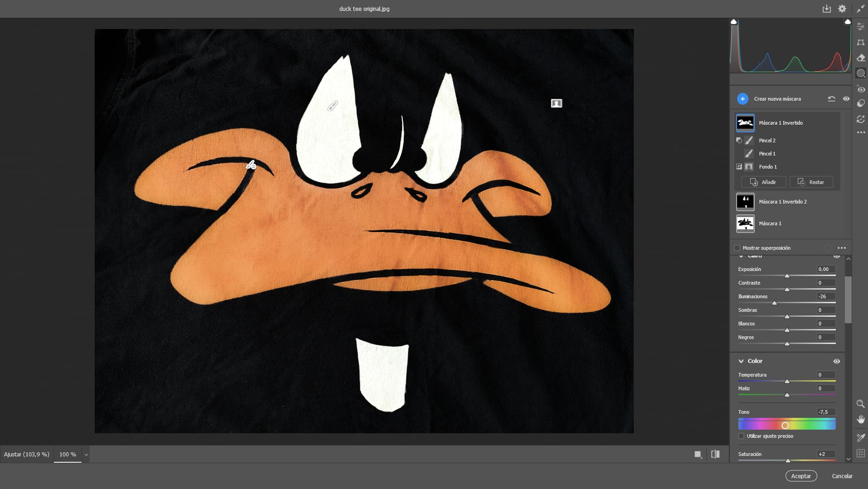Enable Mostrar superposición checkbox

(737, 248)
